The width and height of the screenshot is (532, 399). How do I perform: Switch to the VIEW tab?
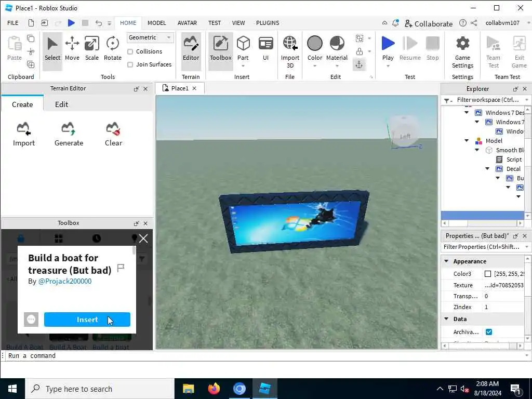(238, 23)
